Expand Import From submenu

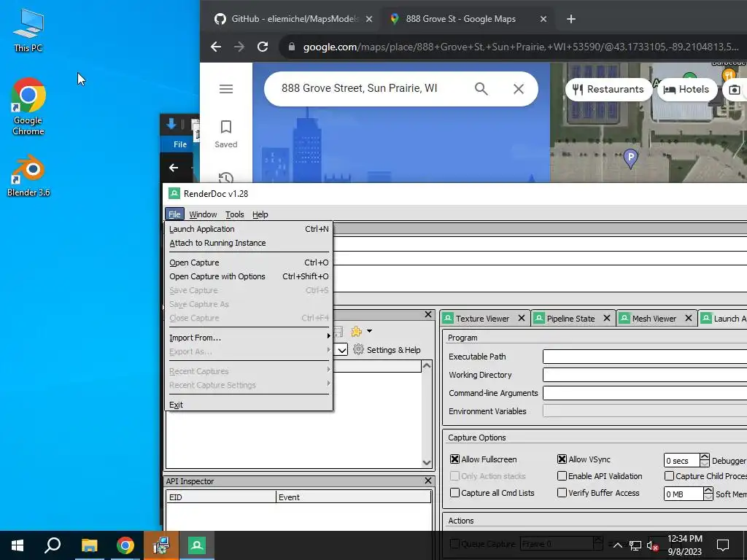click(249, 338)
